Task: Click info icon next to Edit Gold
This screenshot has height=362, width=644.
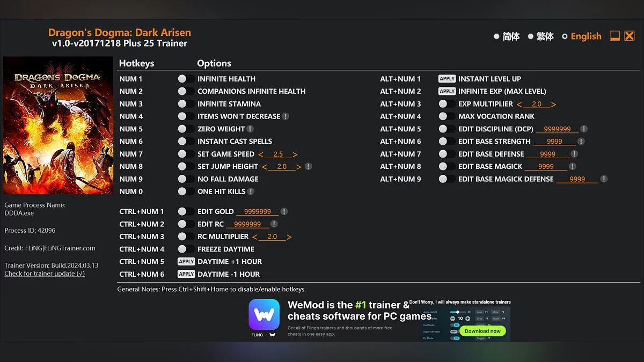Action: 284,212
